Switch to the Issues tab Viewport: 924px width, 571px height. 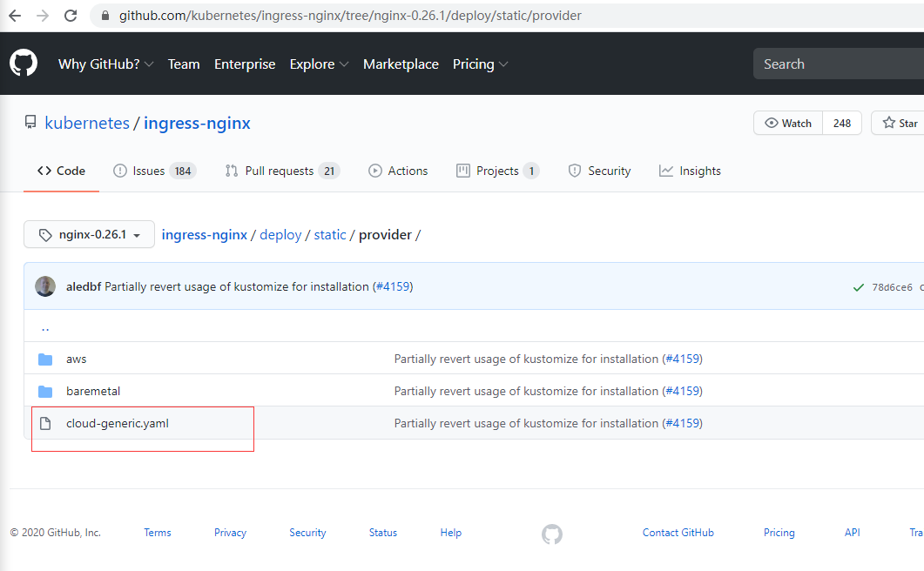154,171
